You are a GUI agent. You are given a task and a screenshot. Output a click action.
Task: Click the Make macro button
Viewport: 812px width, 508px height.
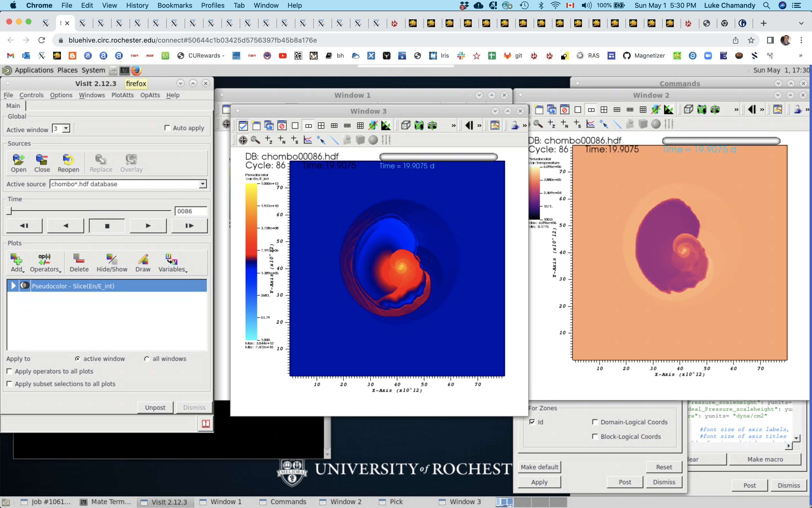765,459
